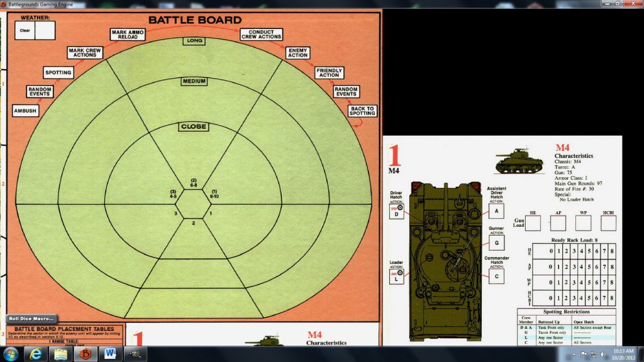Click the central hexagon on the battle board
The height and width of the screenshot is (362, 644).
(x=194, y=204)
